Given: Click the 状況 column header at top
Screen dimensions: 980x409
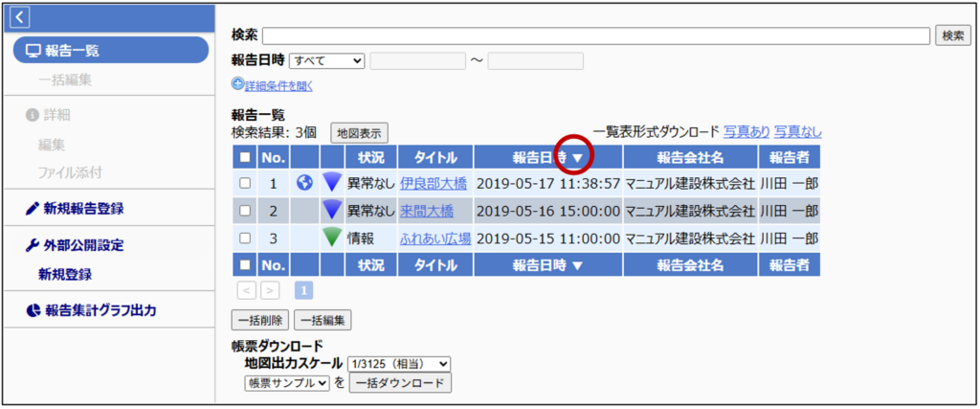Looking at the screenshot, I should tap(370, 158).
